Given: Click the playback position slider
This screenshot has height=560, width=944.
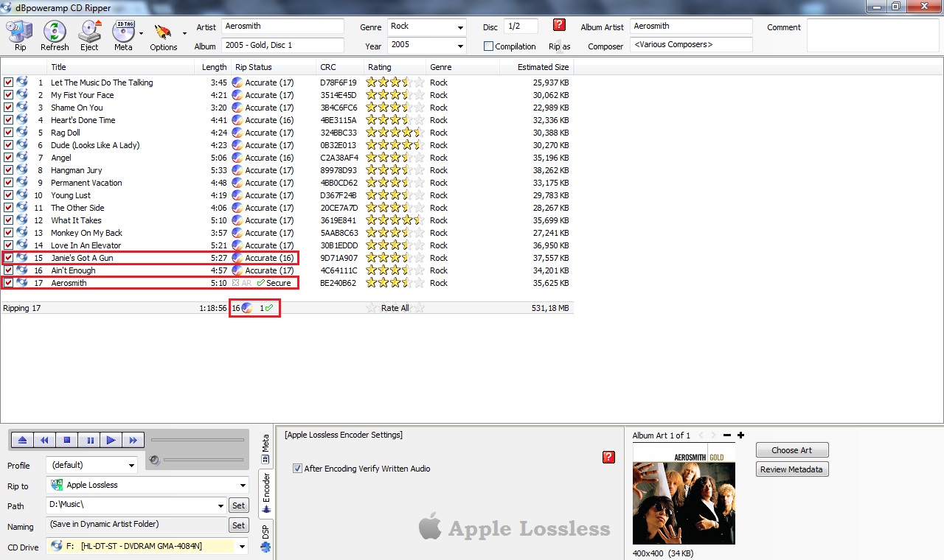Looking at the screenshot, I should coord(197,441).
